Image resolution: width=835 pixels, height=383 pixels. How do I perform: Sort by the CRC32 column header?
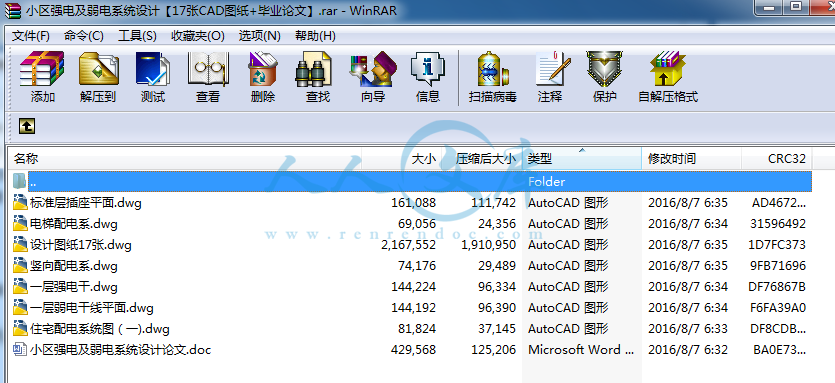777,159
